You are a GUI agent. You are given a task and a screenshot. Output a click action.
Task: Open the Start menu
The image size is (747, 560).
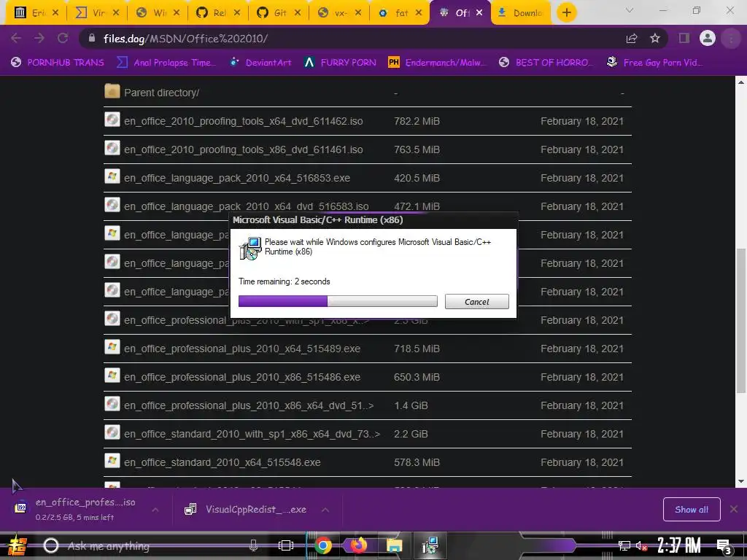click(17, 545)
